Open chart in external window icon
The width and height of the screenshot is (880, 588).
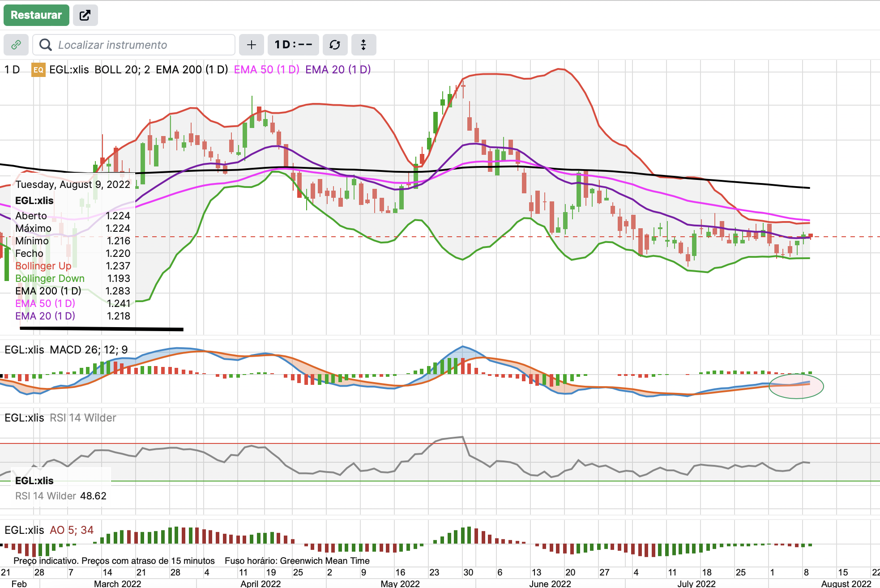pyautogui.click(x=85, y=15)
